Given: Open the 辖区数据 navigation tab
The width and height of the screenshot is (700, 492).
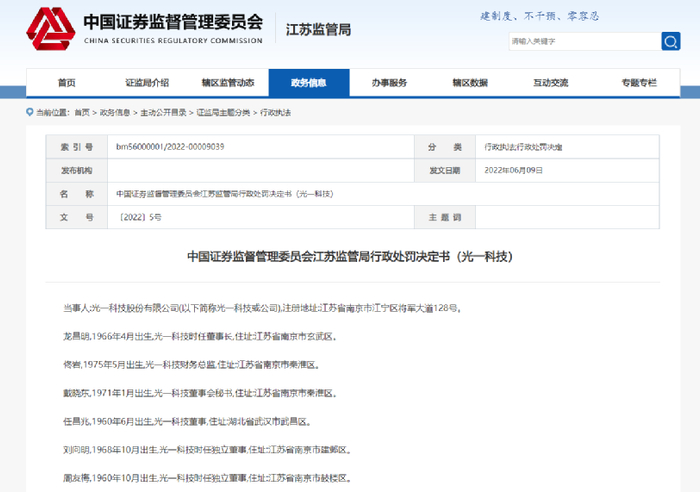Looking at the screenshot, I should click(470, 83).
